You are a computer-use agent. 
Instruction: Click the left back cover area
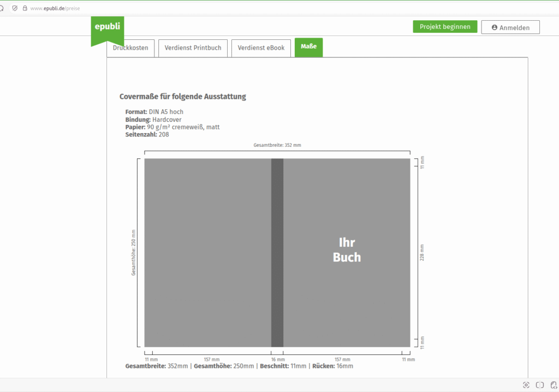click(x=207, y=252)
